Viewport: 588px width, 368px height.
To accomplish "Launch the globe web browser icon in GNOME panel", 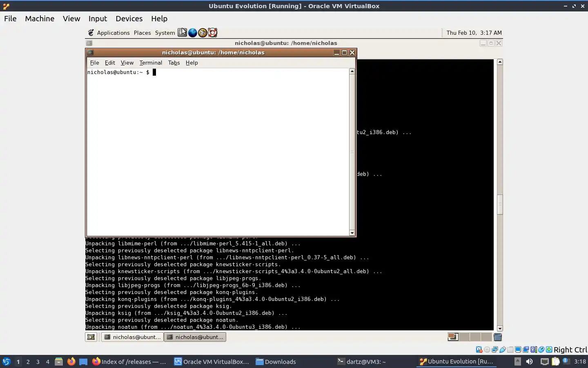I will [x=192, y=33].
